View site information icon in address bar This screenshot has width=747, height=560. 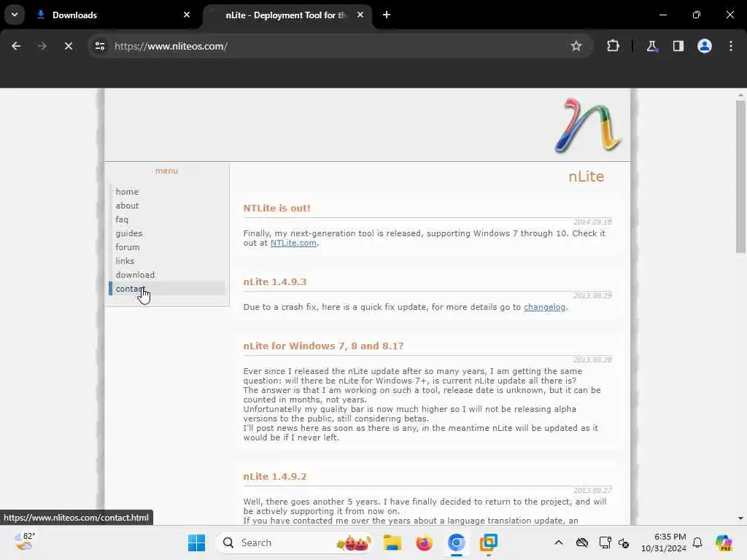pyautogui.click(x=99, y=46)
